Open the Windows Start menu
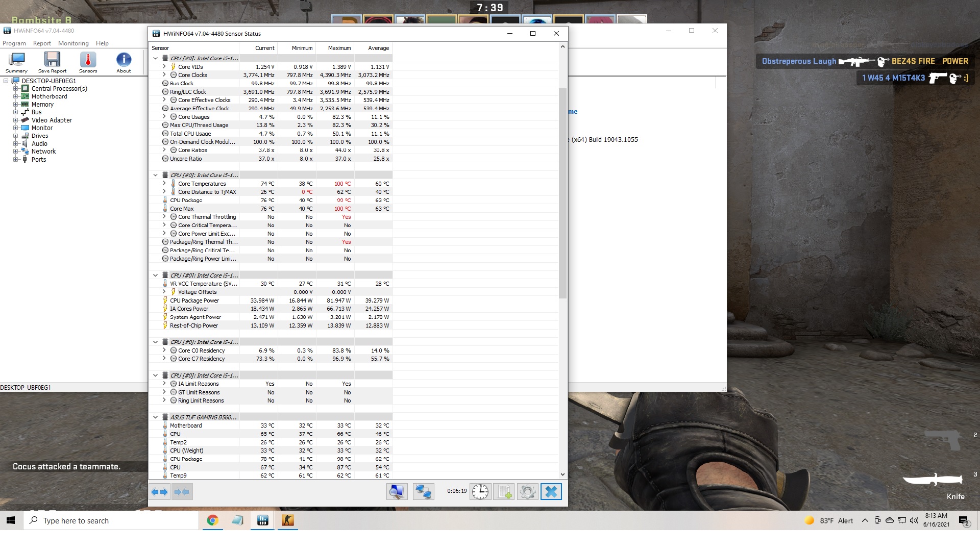The height and width of the screenshot is (551, 980). pos(11,520)
